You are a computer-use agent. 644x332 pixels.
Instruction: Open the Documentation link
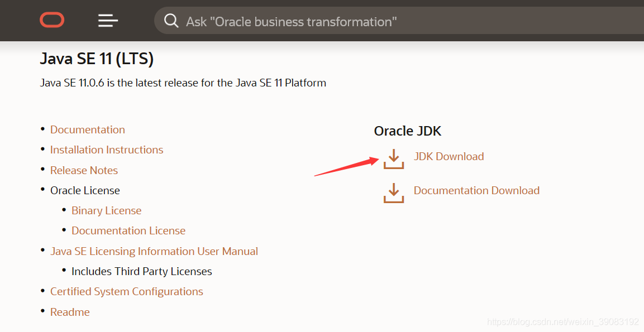pyautogui.click(x=88, y=129)
